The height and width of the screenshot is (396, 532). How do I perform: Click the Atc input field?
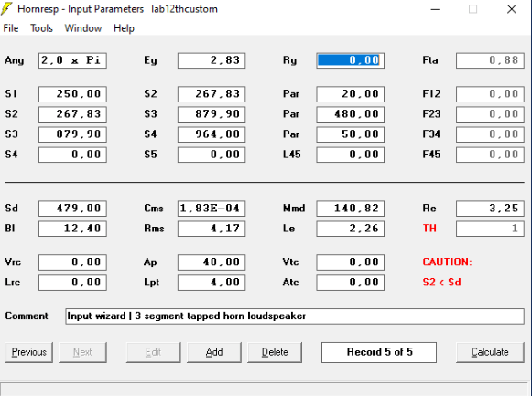click(x=351, y=283)
